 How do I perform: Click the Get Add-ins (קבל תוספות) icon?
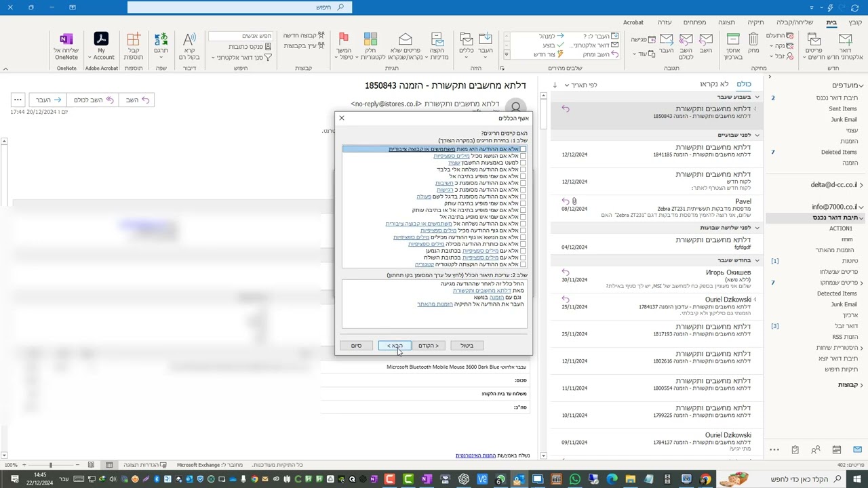(134, 40)
